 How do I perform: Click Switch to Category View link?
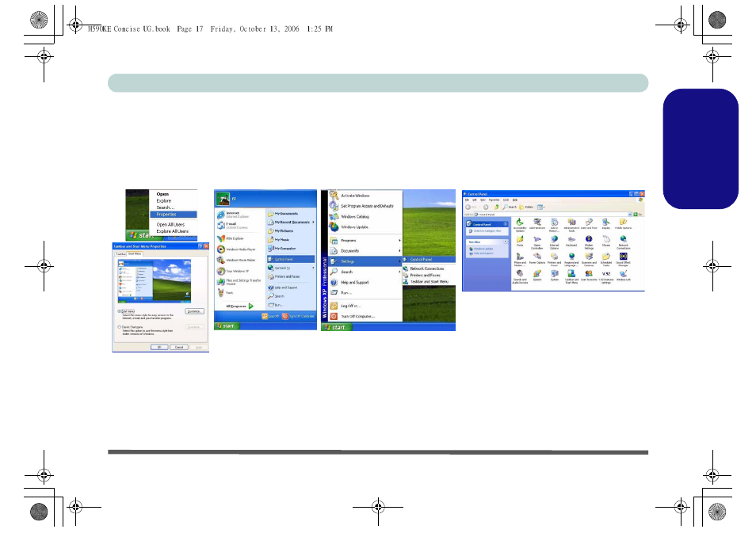487,230
